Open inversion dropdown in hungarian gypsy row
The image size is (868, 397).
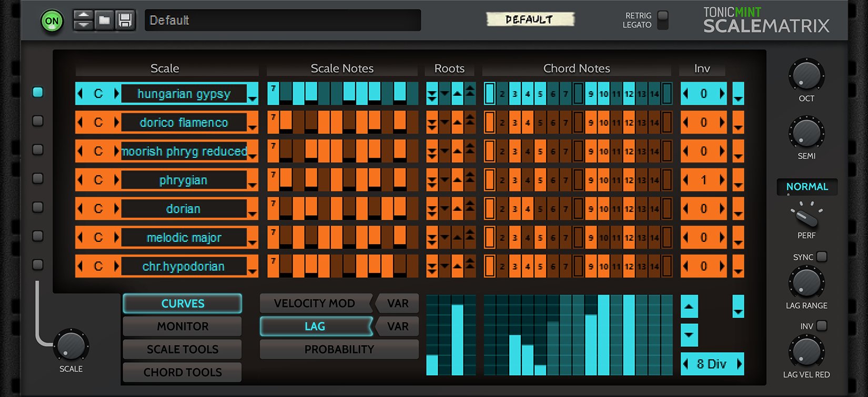click(x=738, y=94)
